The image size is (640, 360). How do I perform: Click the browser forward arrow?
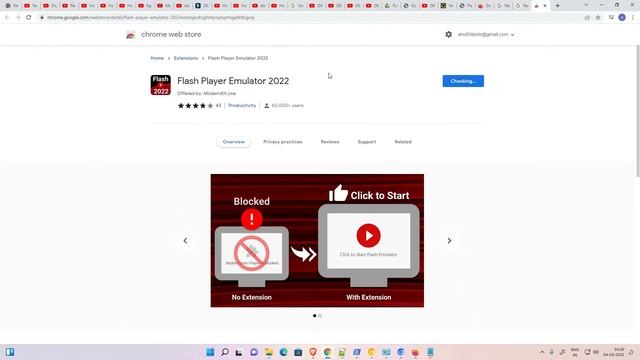pyautogui.click(x=18, y=18)
